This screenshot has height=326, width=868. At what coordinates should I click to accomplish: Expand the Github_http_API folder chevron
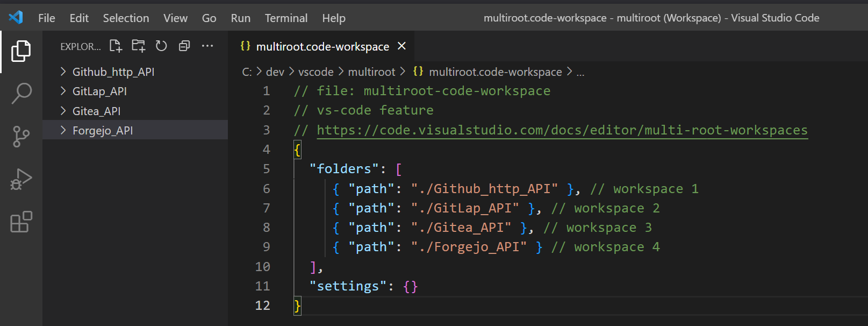pos(63,72)
